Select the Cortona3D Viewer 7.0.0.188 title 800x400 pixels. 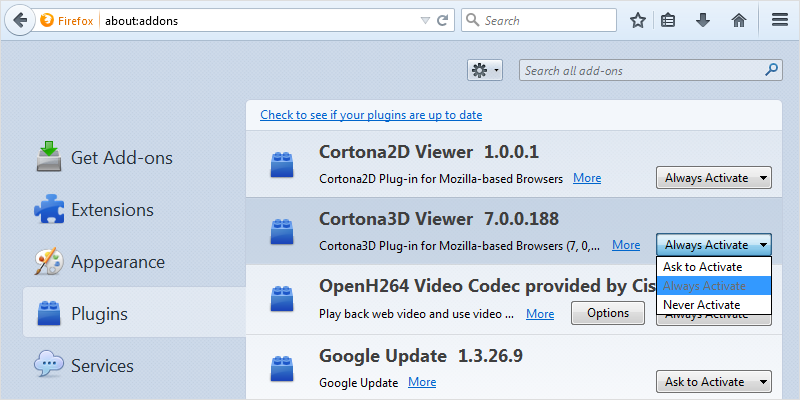439,219
